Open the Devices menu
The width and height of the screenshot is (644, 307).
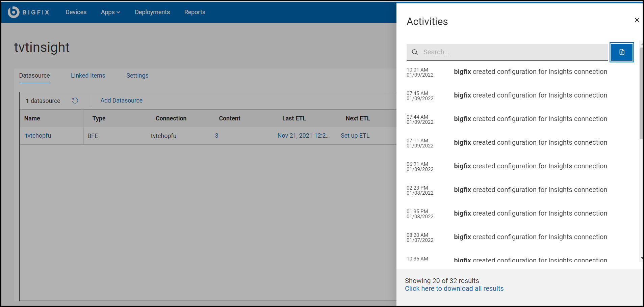click(76, 12)
